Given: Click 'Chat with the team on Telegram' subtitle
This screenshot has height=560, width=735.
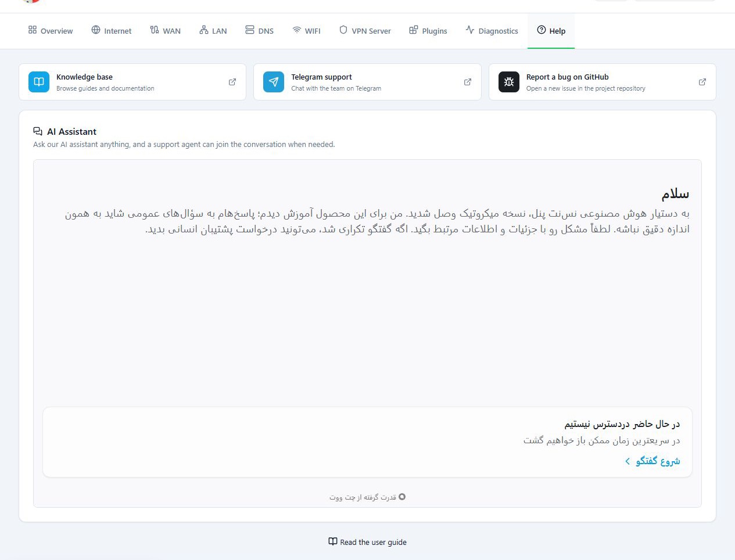Looking at the screenshot, I should click(336, 88).
